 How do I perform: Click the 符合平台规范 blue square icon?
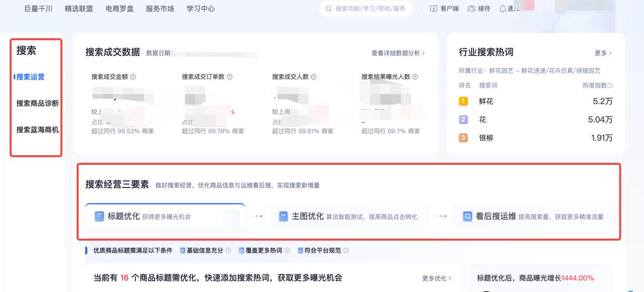point(301,250)
